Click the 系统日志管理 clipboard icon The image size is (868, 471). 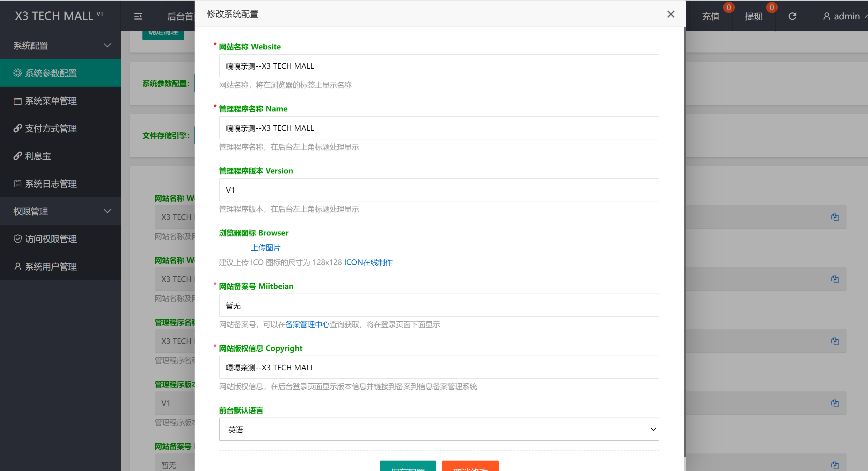pyautogui.click(x=17, y=184)
